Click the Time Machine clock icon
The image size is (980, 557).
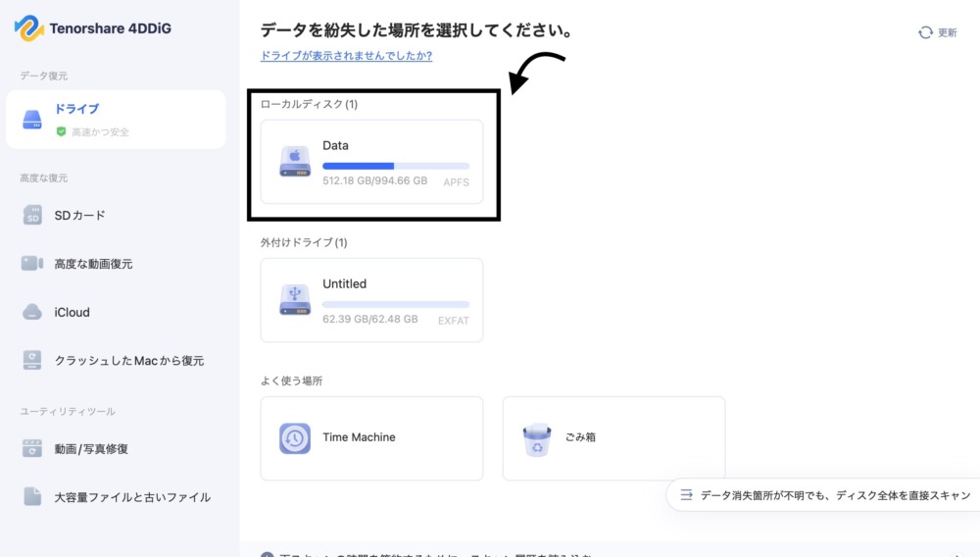(295, 438)
